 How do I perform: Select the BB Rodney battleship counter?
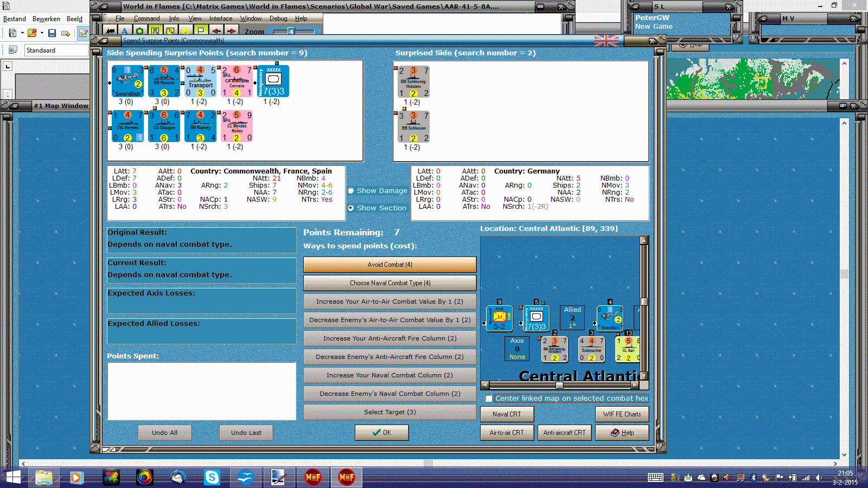pos(200,126)
